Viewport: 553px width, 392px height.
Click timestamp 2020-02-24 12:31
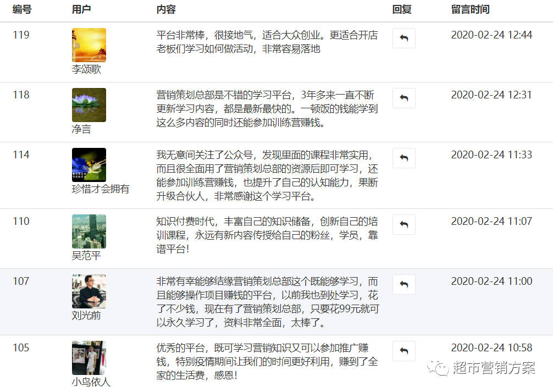point(491,95)
